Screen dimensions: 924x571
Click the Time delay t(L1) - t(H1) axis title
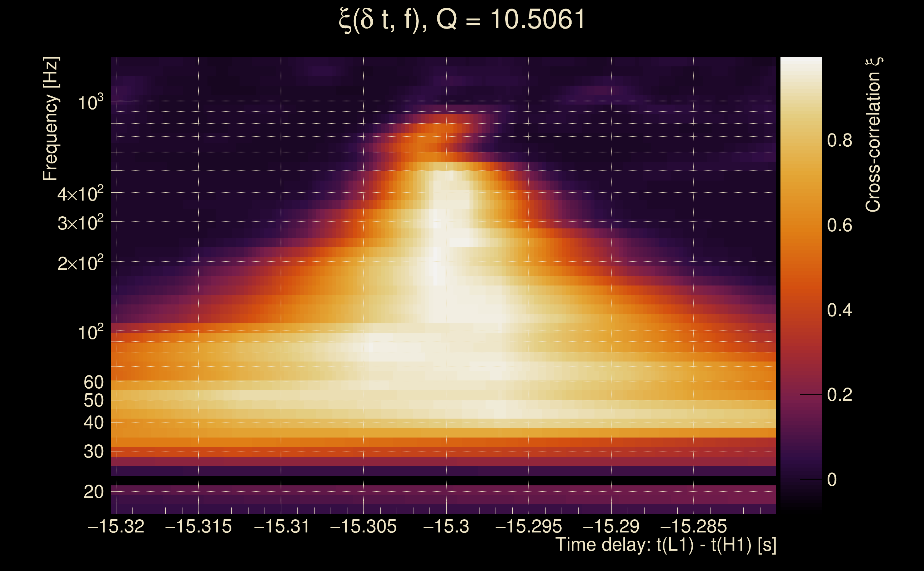click(x=666, y=545)
